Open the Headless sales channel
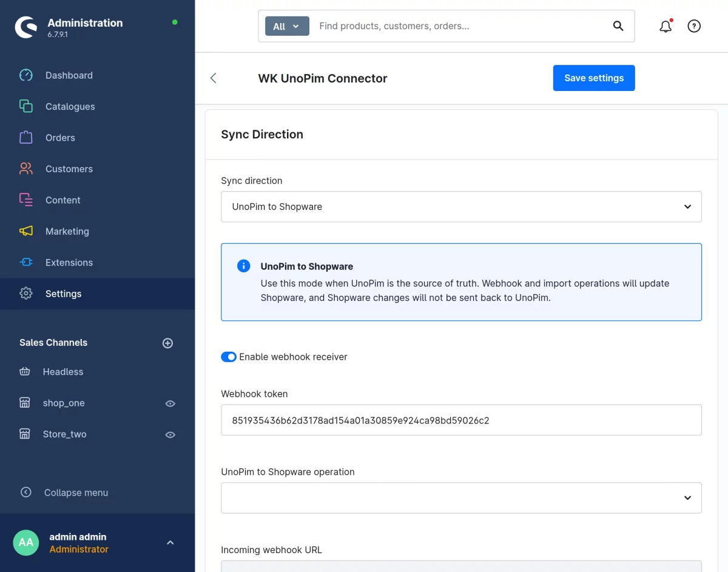This screenshot has height=572, width=728. 63,372
